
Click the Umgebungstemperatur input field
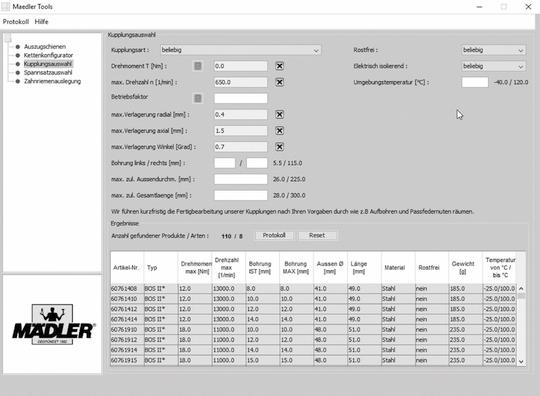pyautogui.click(x=475, y=82)
